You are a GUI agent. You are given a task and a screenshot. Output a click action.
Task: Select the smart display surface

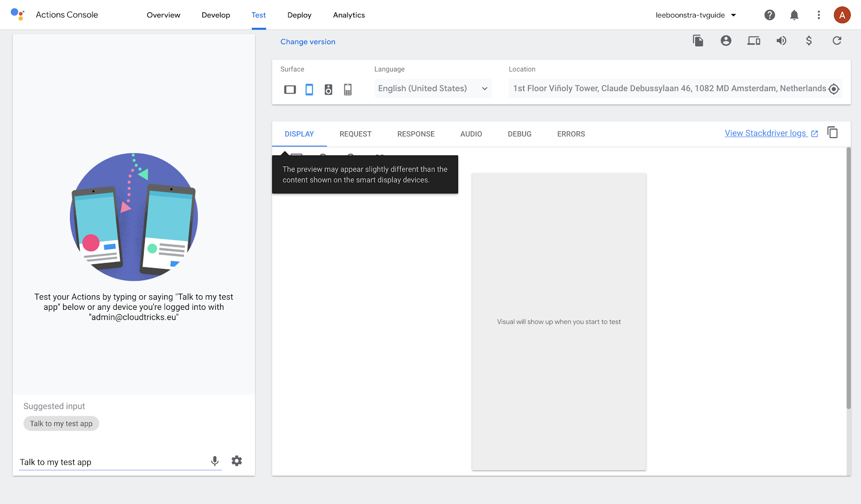coord(290,89)
